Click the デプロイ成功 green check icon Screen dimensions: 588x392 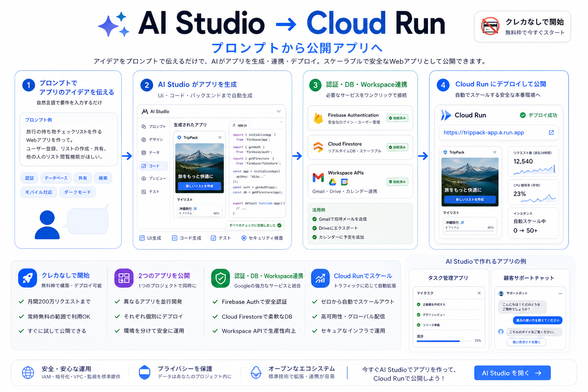[523, 115]
